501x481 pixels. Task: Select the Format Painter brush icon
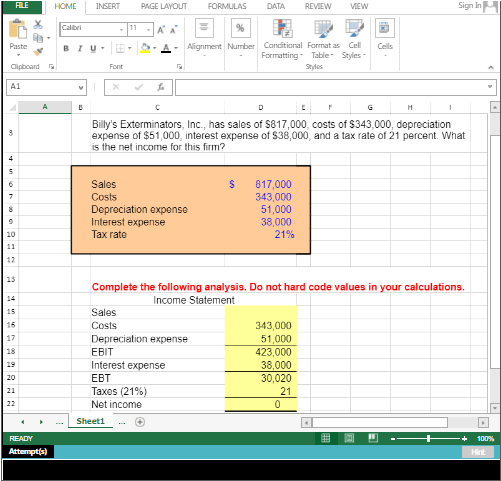coord(38,52)
